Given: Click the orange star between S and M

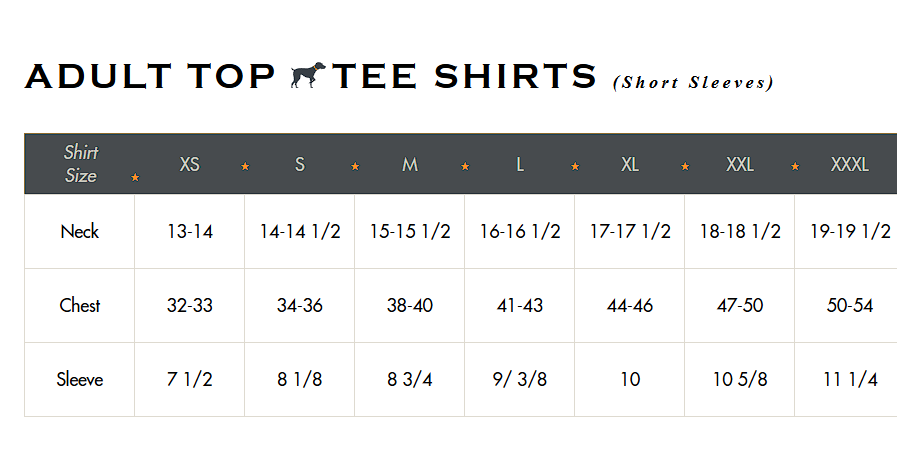Looking at the screenshot, I should click(x=355, y=166).
